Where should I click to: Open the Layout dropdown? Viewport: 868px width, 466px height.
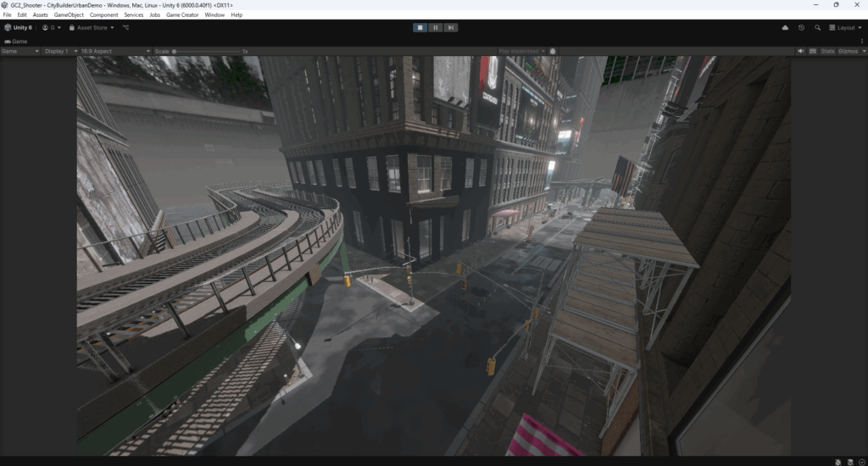click(845, 27)
